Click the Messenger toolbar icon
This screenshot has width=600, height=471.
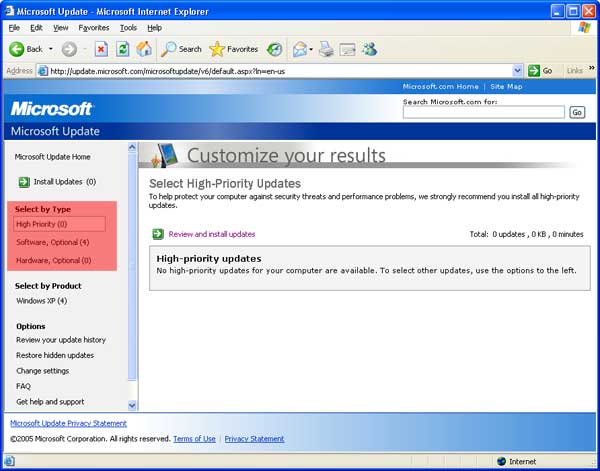(x=369, y=48)
